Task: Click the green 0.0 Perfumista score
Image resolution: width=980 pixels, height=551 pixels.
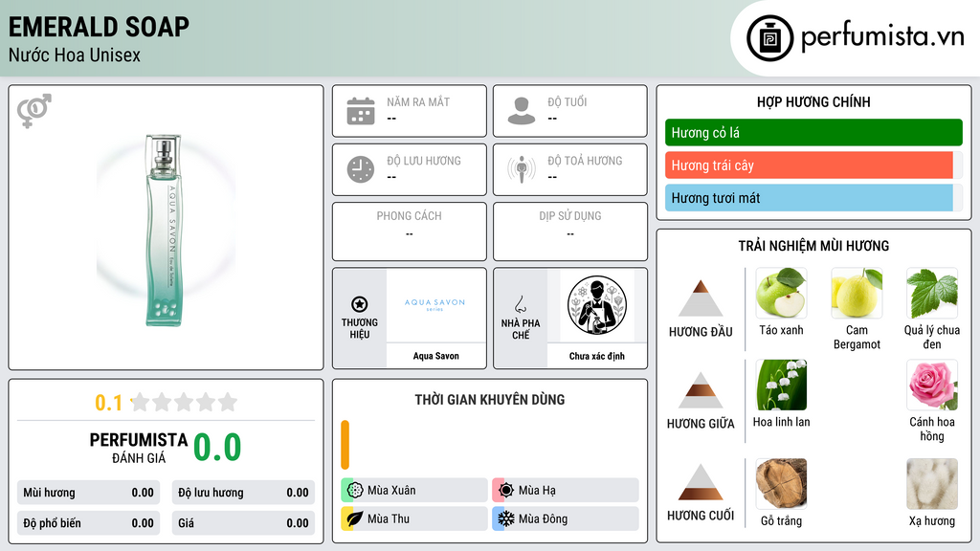Action: (x=217, y=448)
